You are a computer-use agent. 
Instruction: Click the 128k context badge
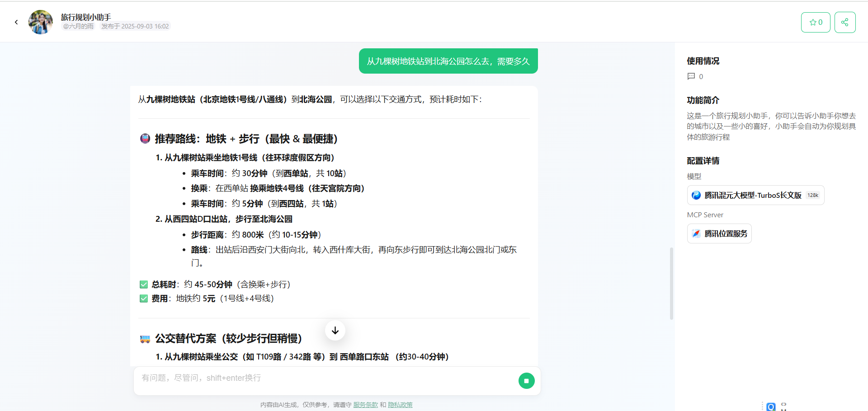(x=813, y=195)
